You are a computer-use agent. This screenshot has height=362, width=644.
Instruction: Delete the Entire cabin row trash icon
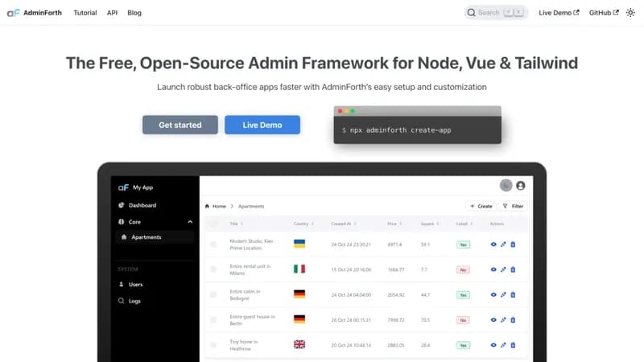pyautogui.click(x=513, y=294)
